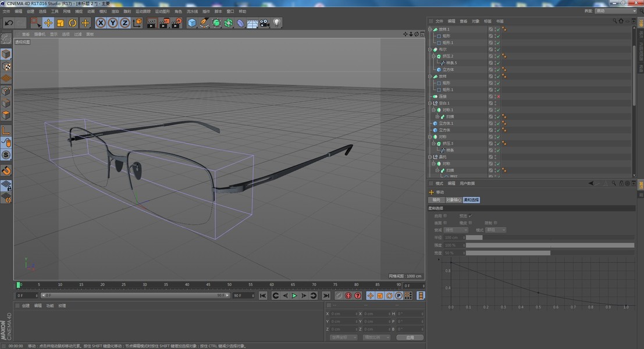The height and width of the screenshot is (349, 644).
Task: Click the deformer icon in toolbar
Action: tap(240, 23)
